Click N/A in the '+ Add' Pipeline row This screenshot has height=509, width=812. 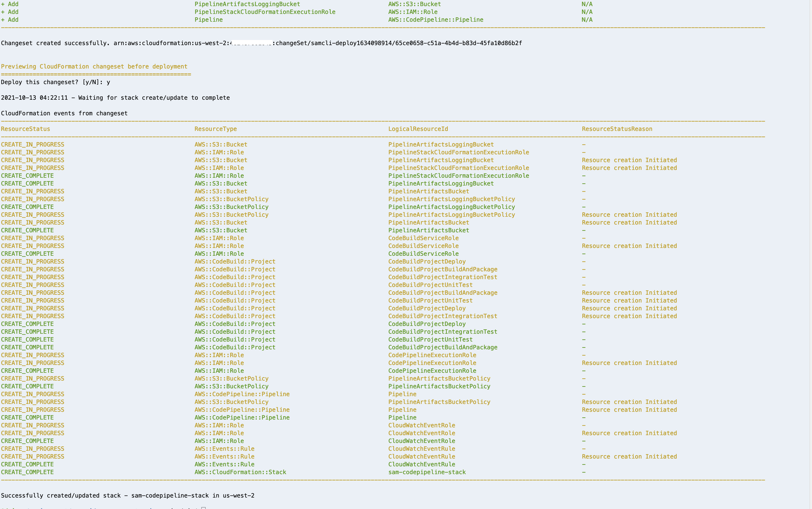(587, 20)
